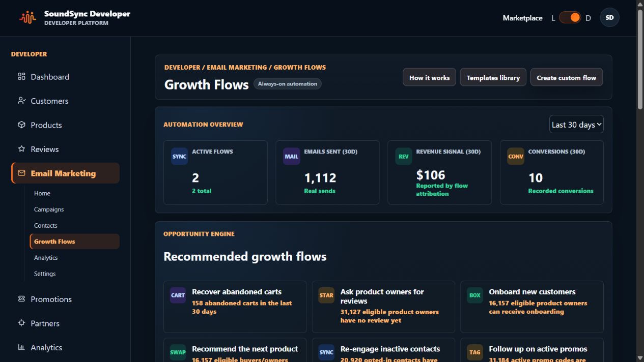Click the MAIL badge on Emails Sent card
The width and height of the screenshot is (644, 362).
pos(292,157)
